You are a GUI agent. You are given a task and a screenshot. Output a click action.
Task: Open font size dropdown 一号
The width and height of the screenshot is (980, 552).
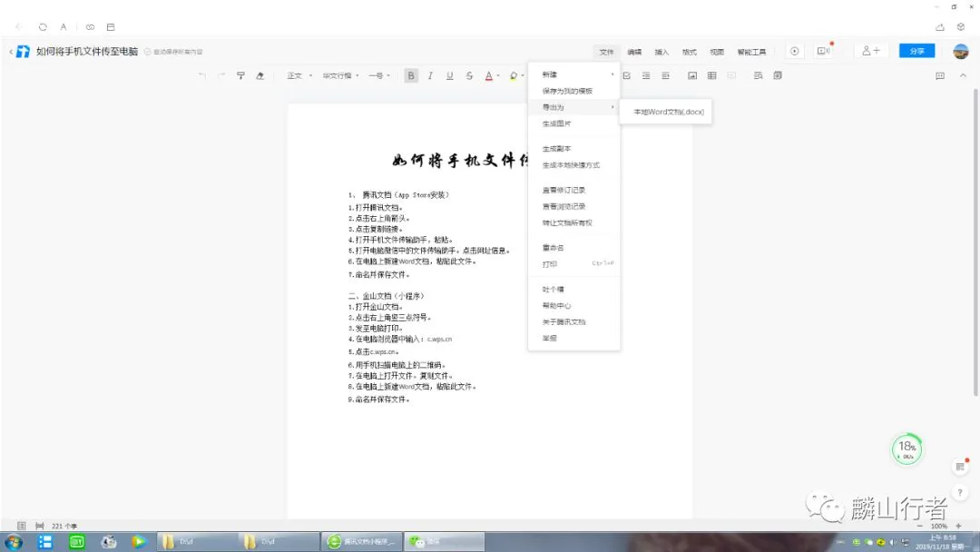click(x=379, y=75)
